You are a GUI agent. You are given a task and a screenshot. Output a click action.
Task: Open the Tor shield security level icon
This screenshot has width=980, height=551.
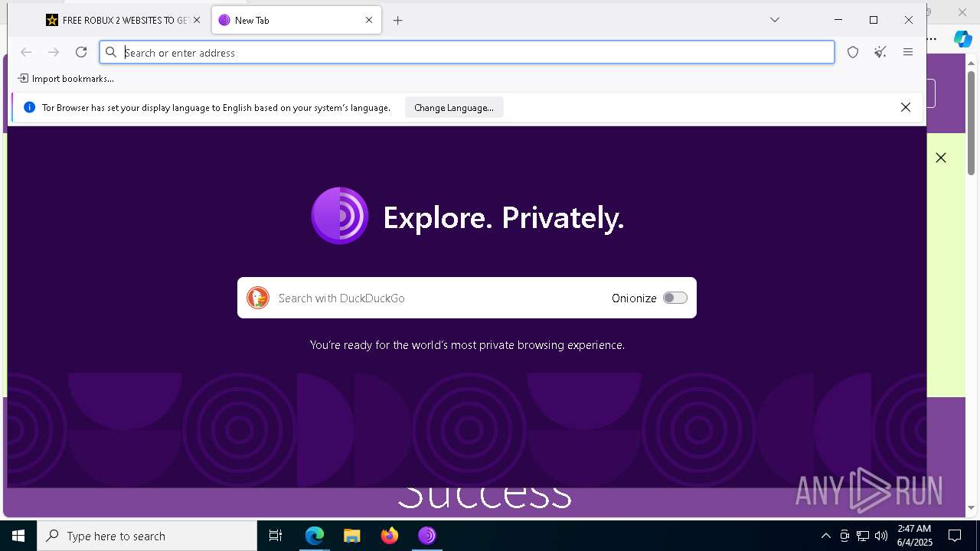tap(853, 52)
